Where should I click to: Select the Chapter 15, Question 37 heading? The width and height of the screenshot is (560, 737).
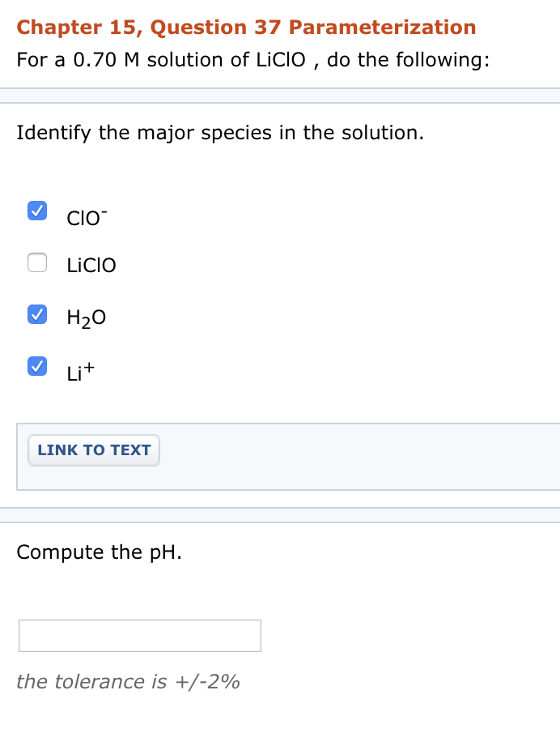(246, 27)
